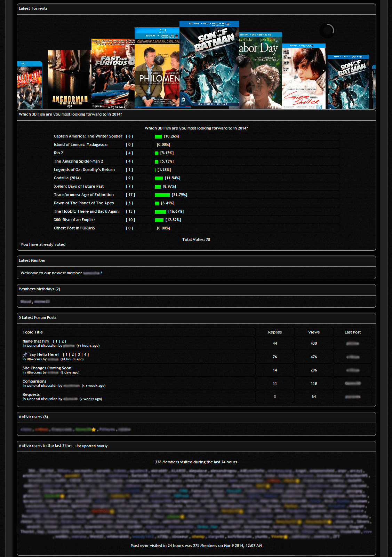Open the Labor Day cover
Image resolution: width=392 pixels, height=557 pixels.
click(261, 71)
